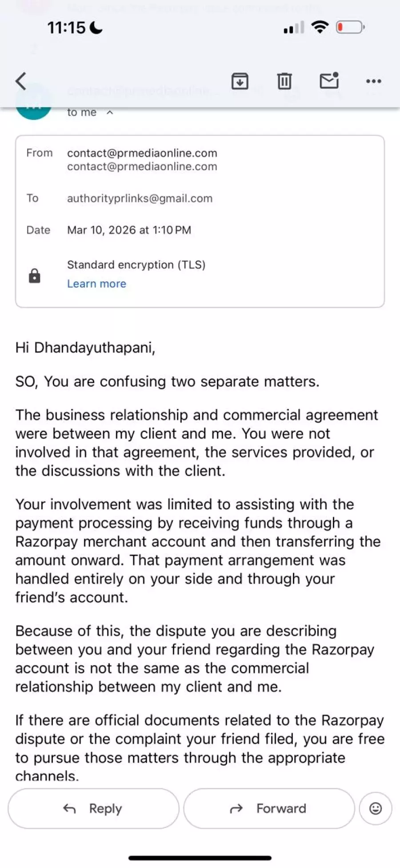Tap the Forward button

pos(269,808)
